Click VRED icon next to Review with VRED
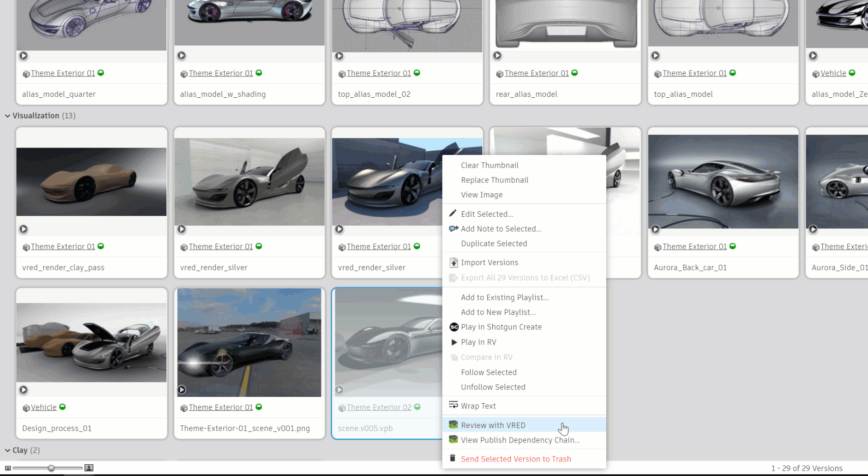This screenshot has height=476, width=868. tap(453, 424)
